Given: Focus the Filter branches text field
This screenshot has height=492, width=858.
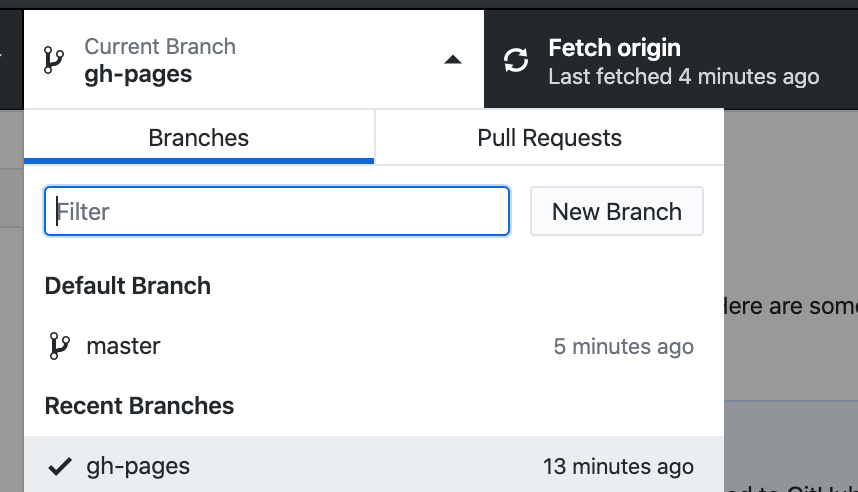Looking at the screenshot, I should (x=277, y=211).
